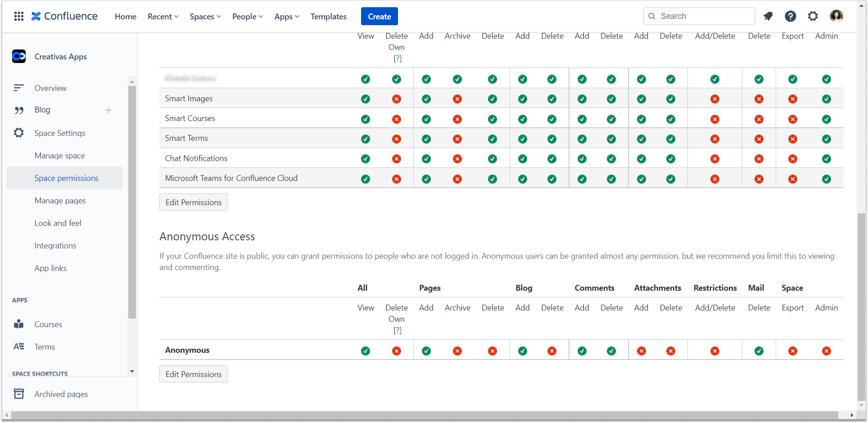Expand the Recent dropdown menu
This screenshot has height=423, width=868.
coord(163,17)
